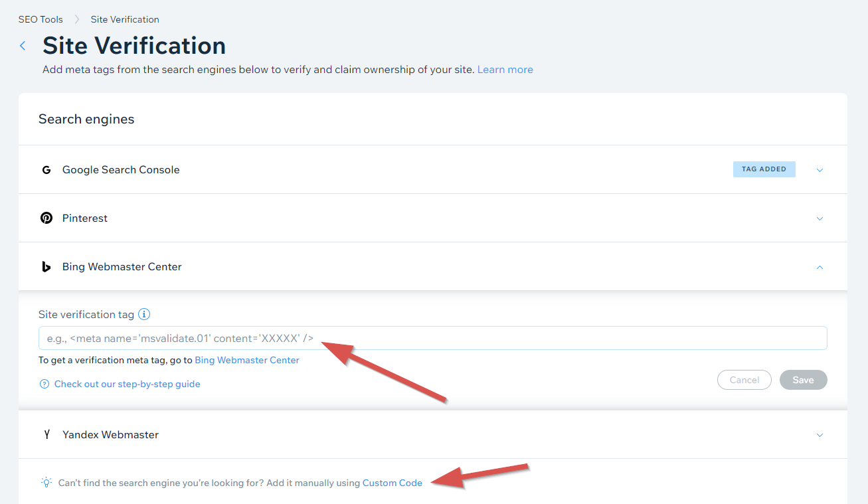
Task: Click Site Verification in the breadcrumb
Action: [125, 19]
